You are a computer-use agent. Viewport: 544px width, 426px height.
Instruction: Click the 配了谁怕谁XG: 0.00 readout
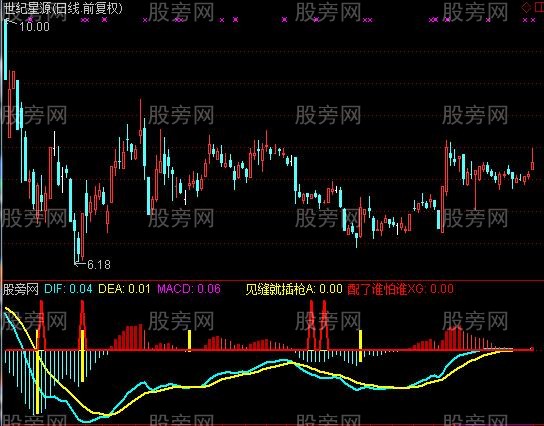pos(400,289)
